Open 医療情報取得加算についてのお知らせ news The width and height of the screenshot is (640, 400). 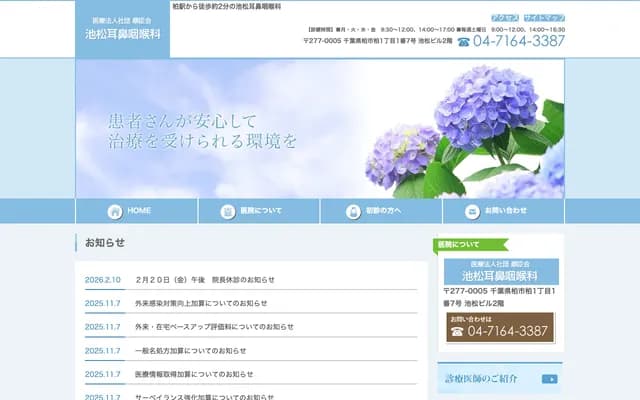pos(194,374)
